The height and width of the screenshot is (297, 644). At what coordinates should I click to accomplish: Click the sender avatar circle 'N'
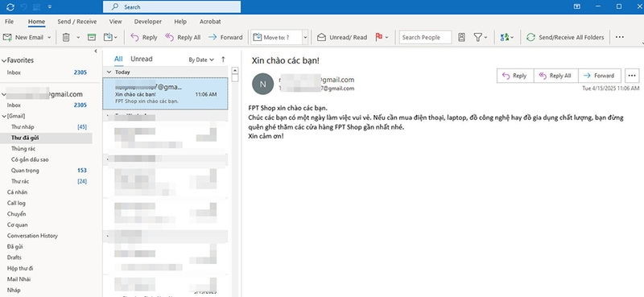point(263,84)
